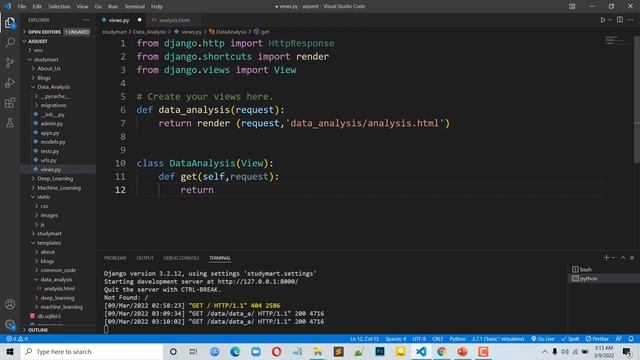Click Spaces: 4 indentation setting

coord(396,339)
